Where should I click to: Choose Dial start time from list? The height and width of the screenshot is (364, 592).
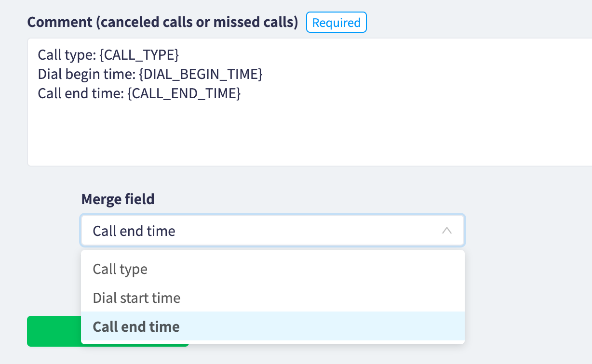(136, 298)
